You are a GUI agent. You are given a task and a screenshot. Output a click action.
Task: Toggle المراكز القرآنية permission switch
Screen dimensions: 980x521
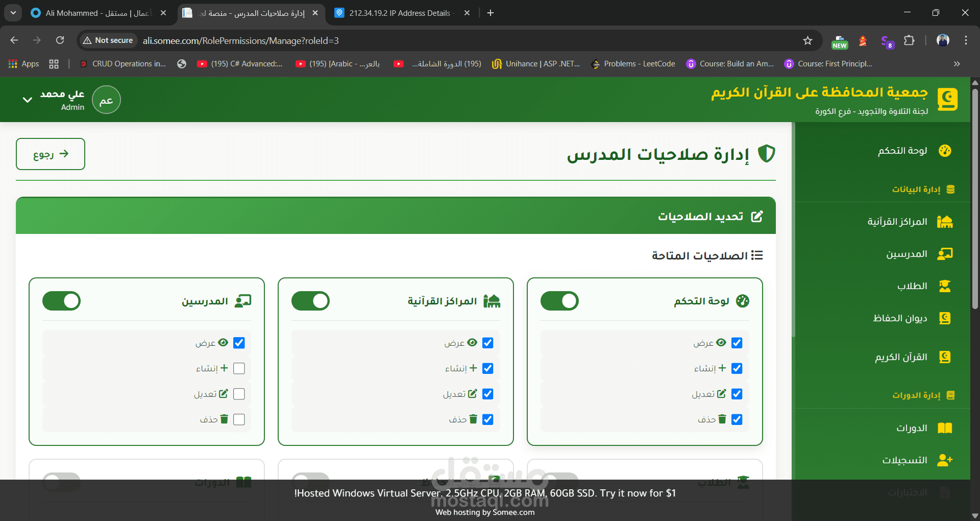(x=310, y=301)
